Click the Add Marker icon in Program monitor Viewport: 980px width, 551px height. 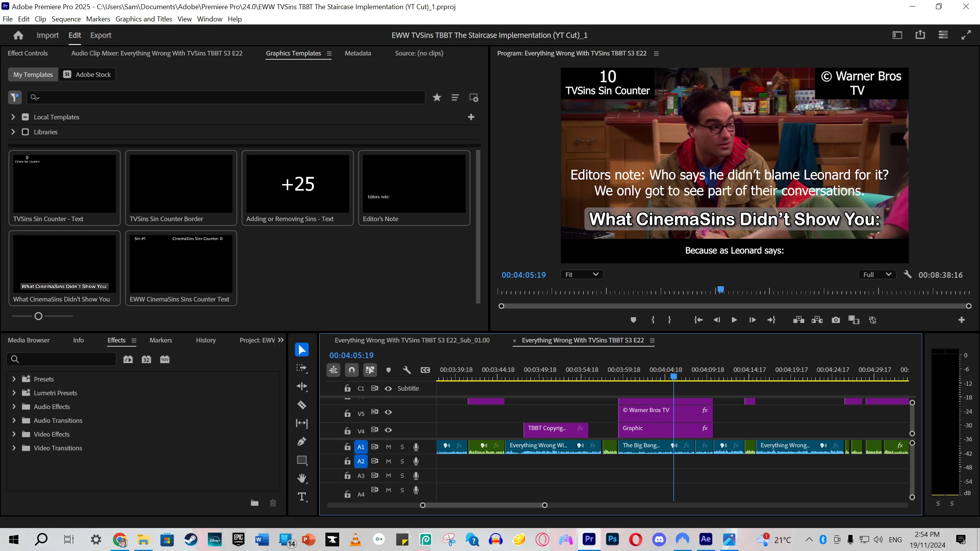[633, 320]
